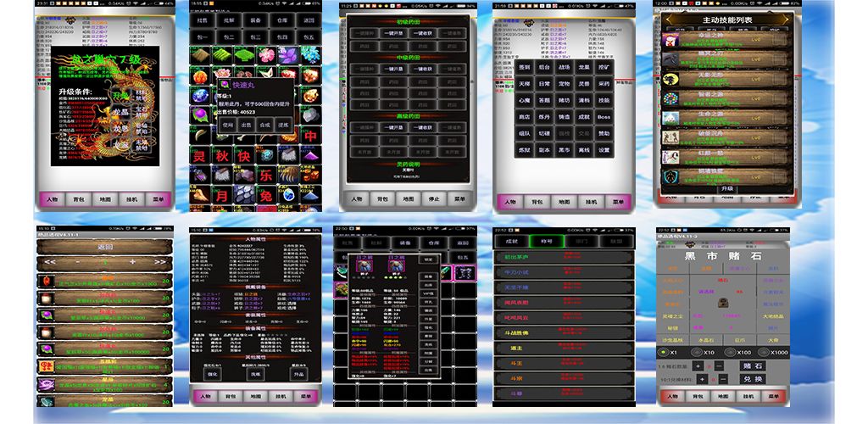Open the 成就 tab in the titles screen
This screenshot has height=424, width=868.
pyautogui.click(x=511, y=241)
